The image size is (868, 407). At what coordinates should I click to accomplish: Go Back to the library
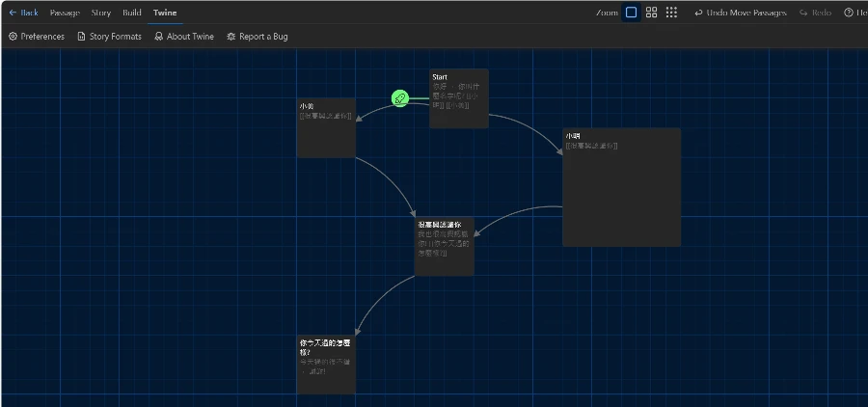(24, 13)
